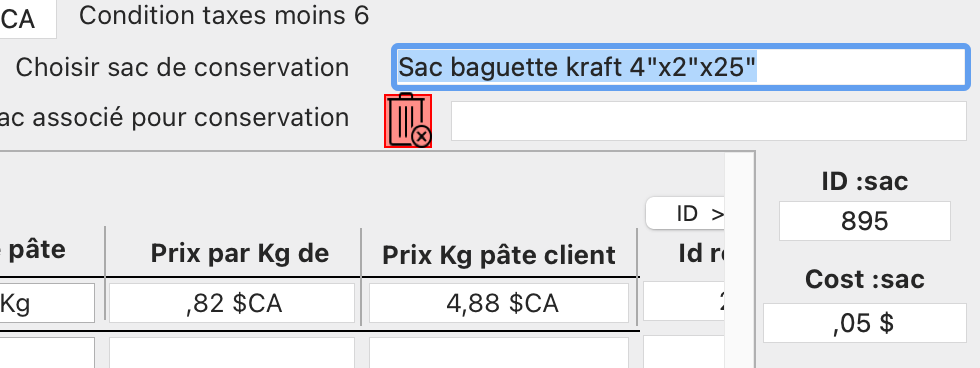Select the empty cell below 4,88 $CA
The height and width of the screenshot is (368, 980).
coord(499,353)
